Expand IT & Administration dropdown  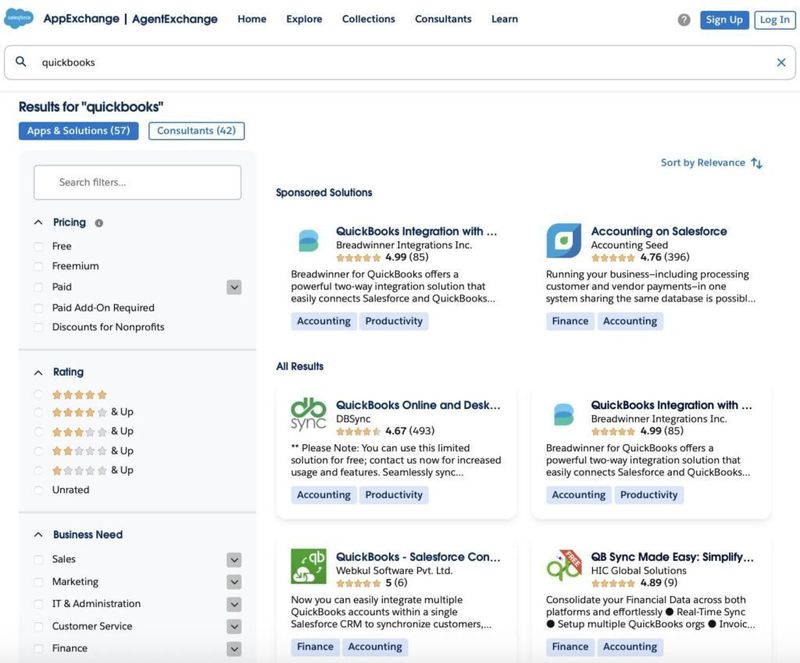tap(234, 604)
